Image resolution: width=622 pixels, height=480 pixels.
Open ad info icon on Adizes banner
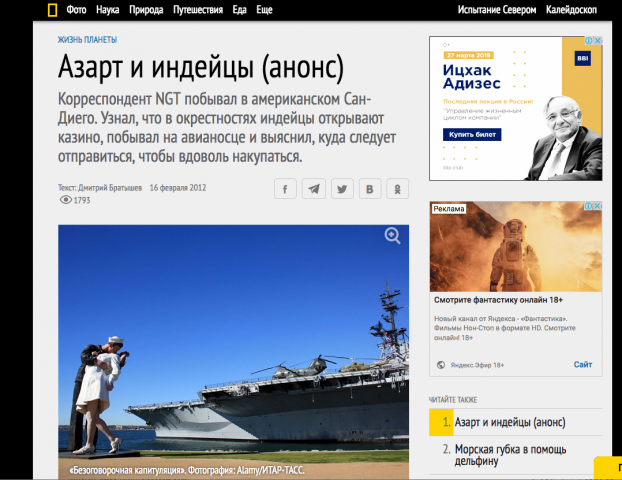[589, 40]
